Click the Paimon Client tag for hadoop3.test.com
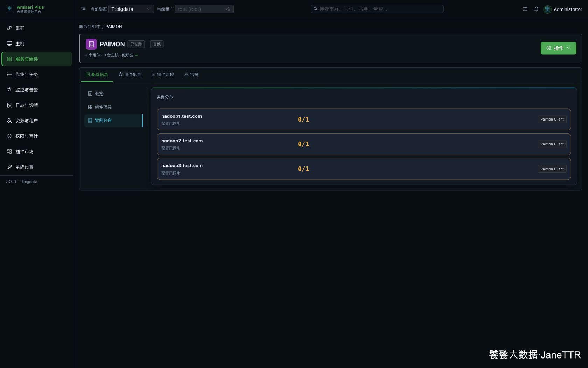Viewport: 588px width, 368px height. pyautogui.click(x=552, y=169)
